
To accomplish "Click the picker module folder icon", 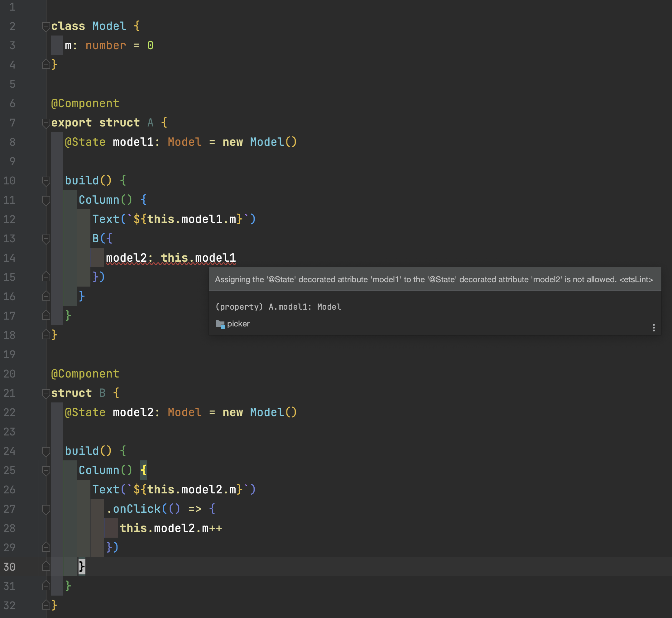I will 220,324.
